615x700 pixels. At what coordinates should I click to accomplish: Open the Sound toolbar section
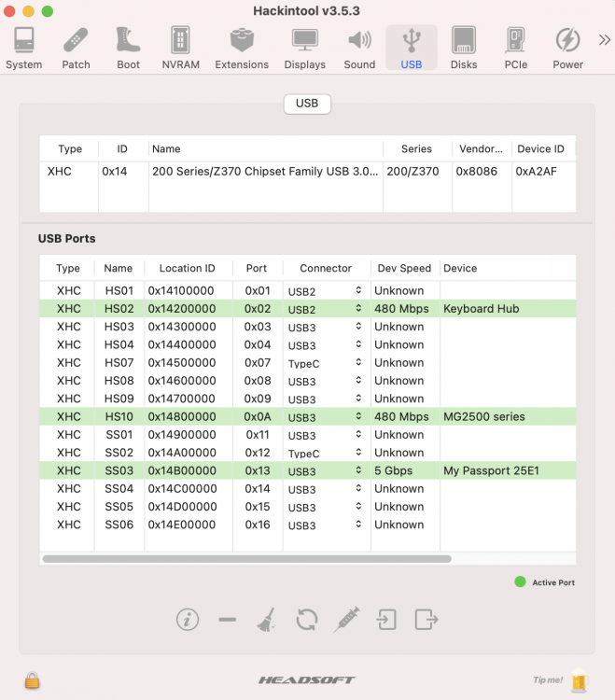point(359,48)
